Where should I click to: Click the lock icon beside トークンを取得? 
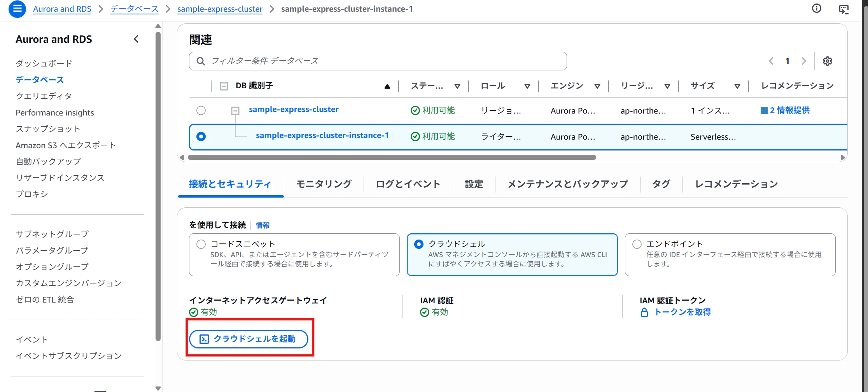[x=644, y=312]
